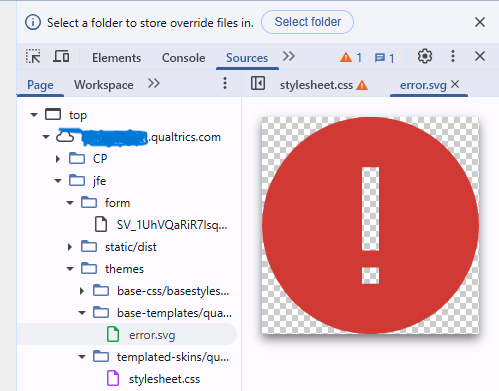Collapse the base-templates folder arrow
This screenshot has height=391, width=499.
point(82,313)
